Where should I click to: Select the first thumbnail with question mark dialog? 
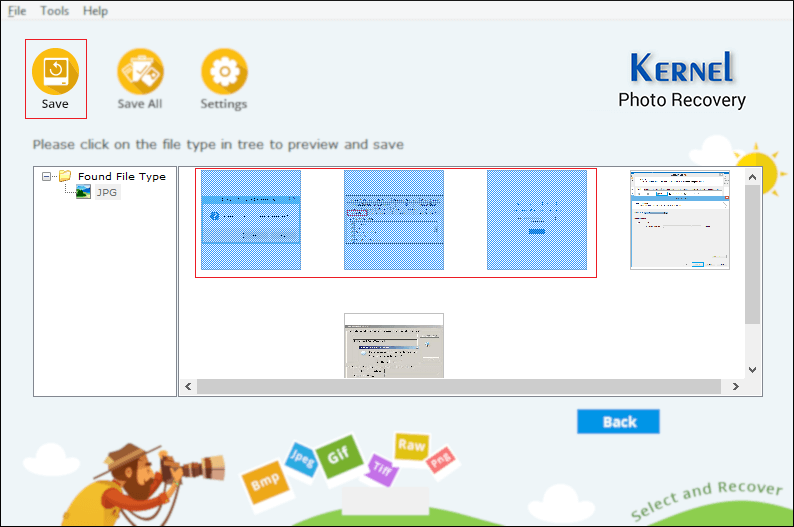(x=251, y=220)
